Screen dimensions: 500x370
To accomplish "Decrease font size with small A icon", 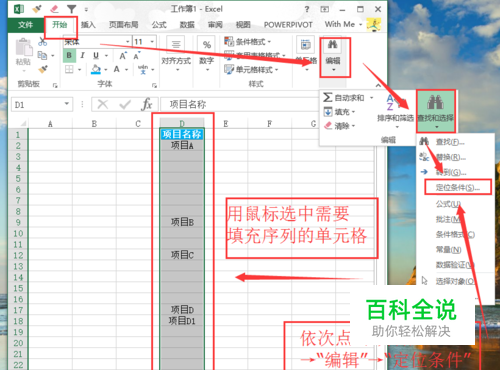I will (x=137, y=56).
